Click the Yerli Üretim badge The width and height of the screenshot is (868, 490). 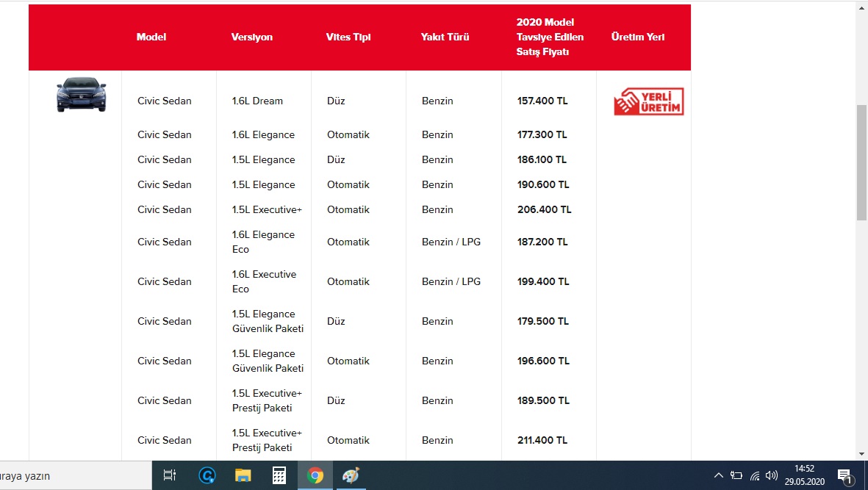tap(649, 101)
